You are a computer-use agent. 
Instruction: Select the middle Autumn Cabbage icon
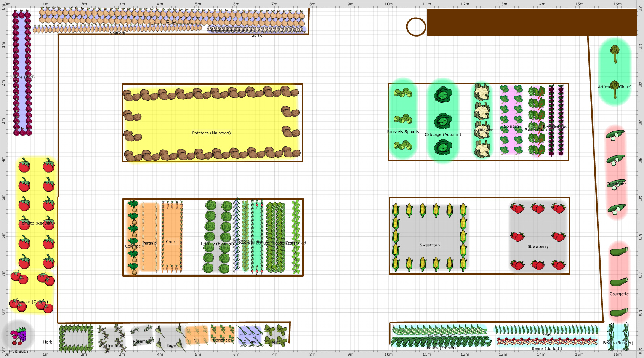click(443, 121)
